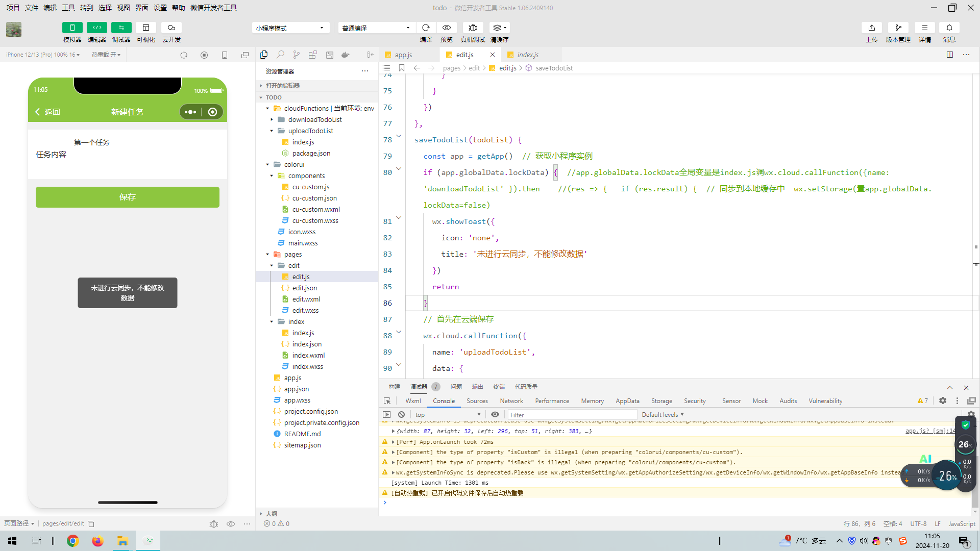The image size is (980, 551).
Task: Open the mini program mode dropdown
Action: [290, 28]
